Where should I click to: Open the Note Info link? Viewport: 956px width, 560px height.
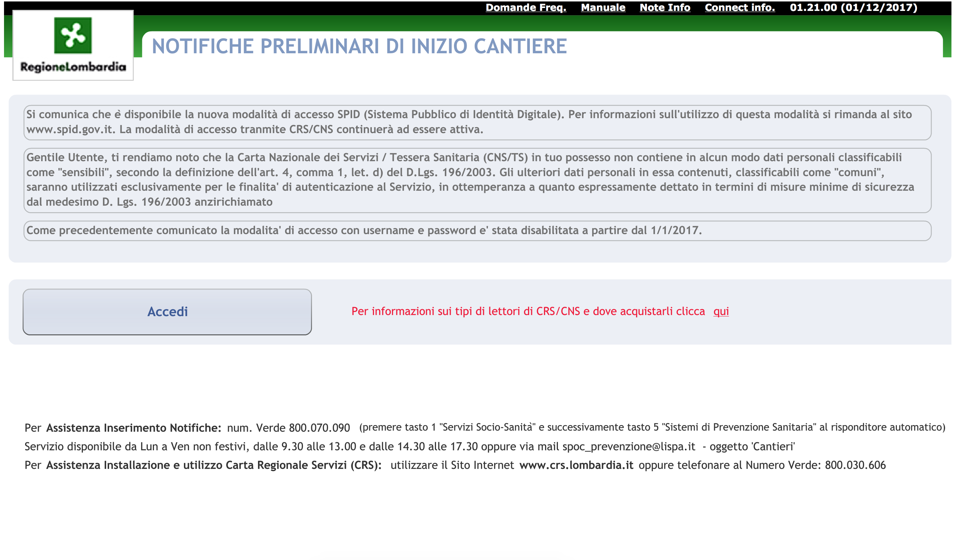[x=665, y=8]
